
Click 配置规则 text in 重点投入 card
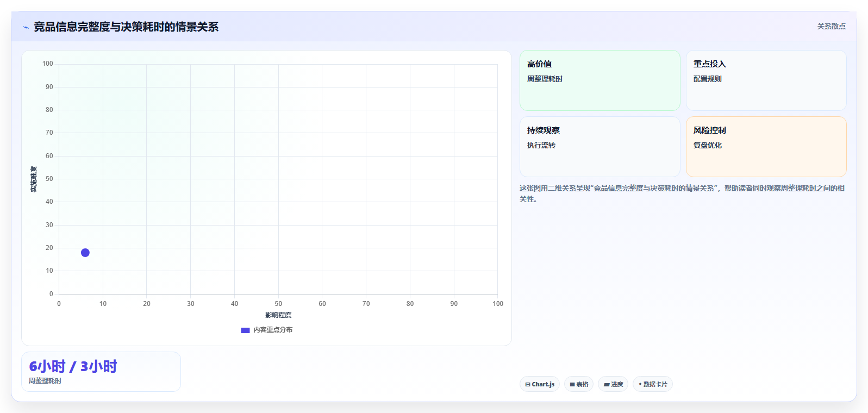[708, 79]
